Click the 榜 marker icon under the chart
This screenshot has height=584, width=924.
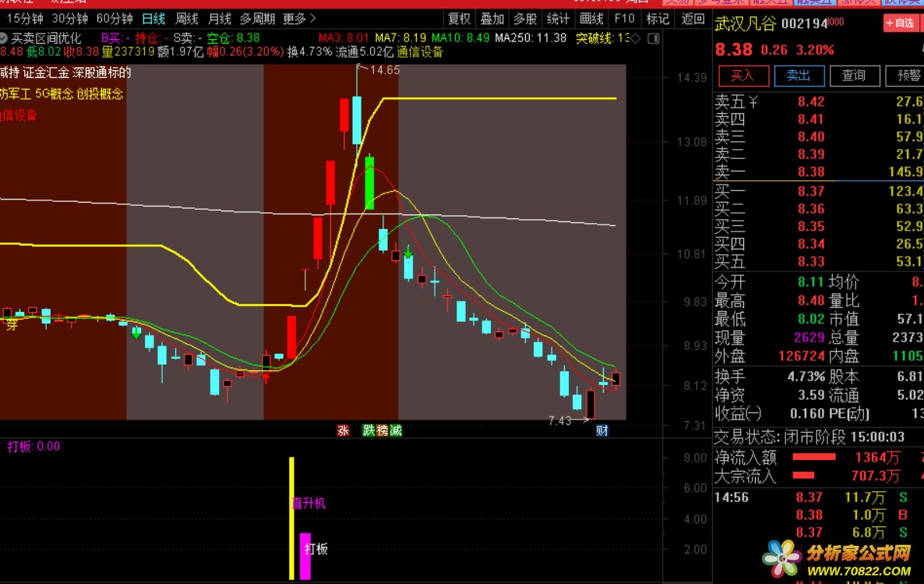(x=383, y=430)
